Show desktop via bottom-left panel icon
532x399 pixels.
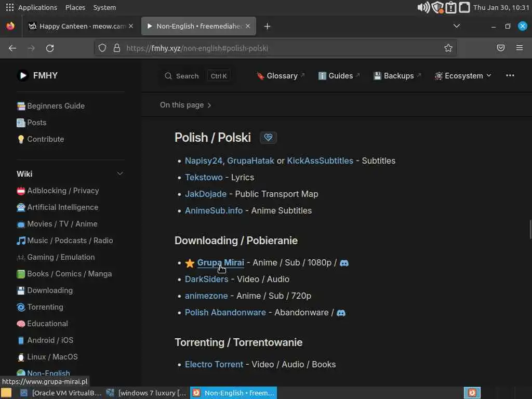(x=6, y=393)
